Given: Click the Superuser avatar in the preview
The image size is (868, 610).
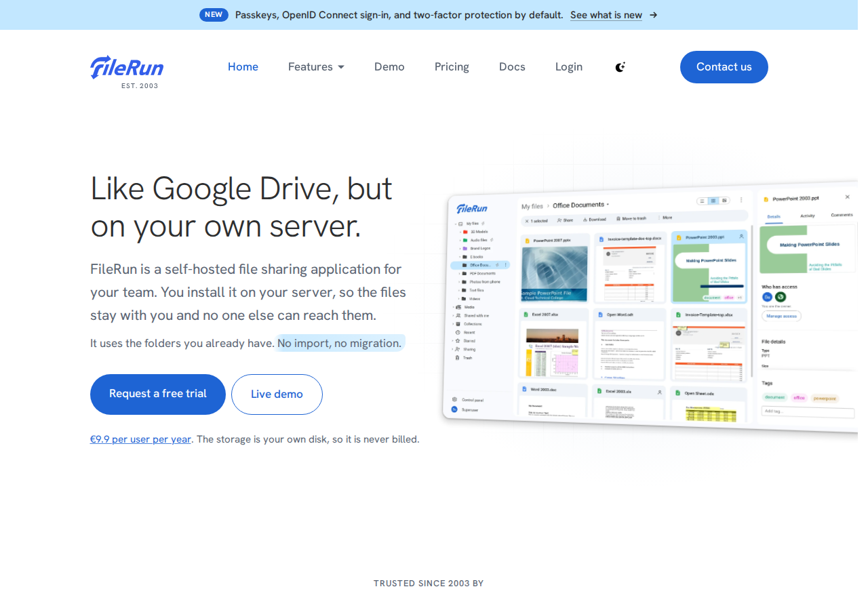Looking at the screenshot, I should (x=454, y=409).
